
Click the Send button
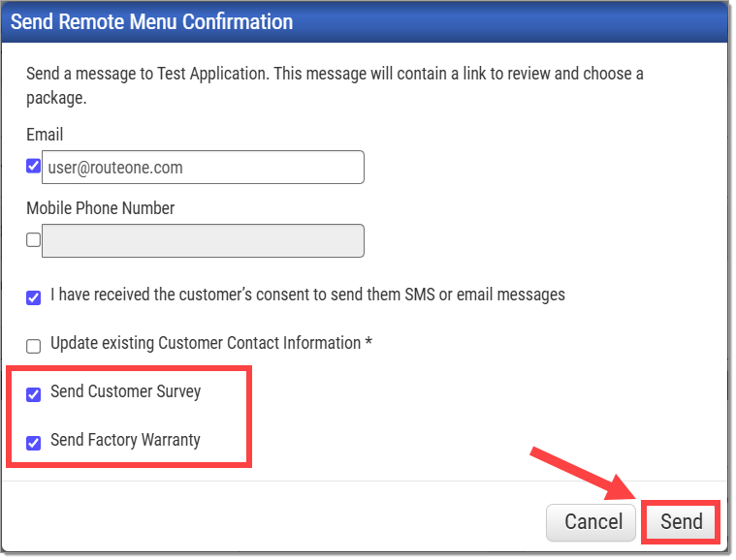[x=681, y=522]
